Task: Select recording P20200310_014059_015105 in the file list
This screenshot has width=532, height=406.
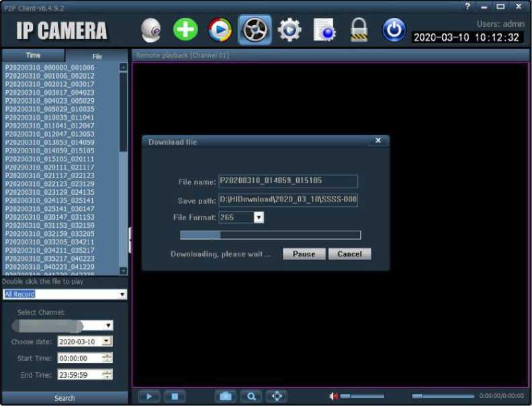Action: click(x=50, y=151)
